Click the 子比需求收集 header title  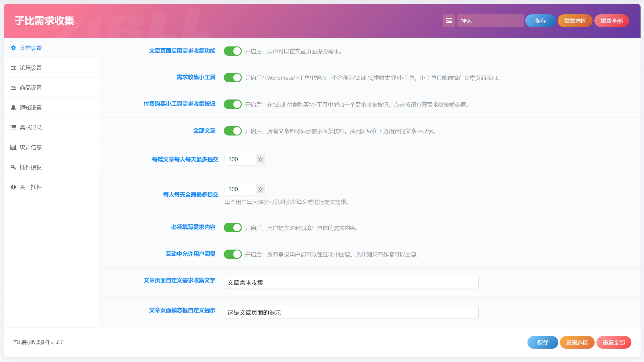44,21
